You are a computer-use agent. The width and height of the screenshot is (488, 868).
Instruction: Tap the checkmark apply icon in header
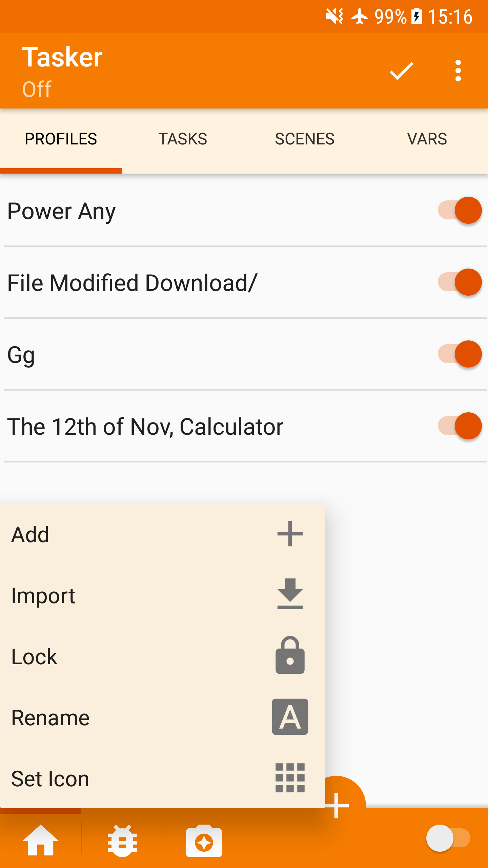click(401, 71)
